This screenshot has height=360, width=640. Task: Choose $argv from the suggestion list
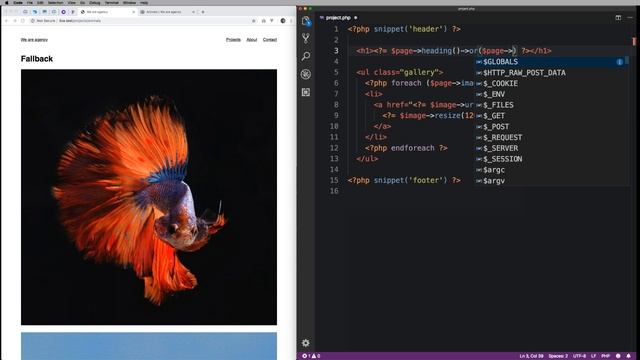click(552, 181)
